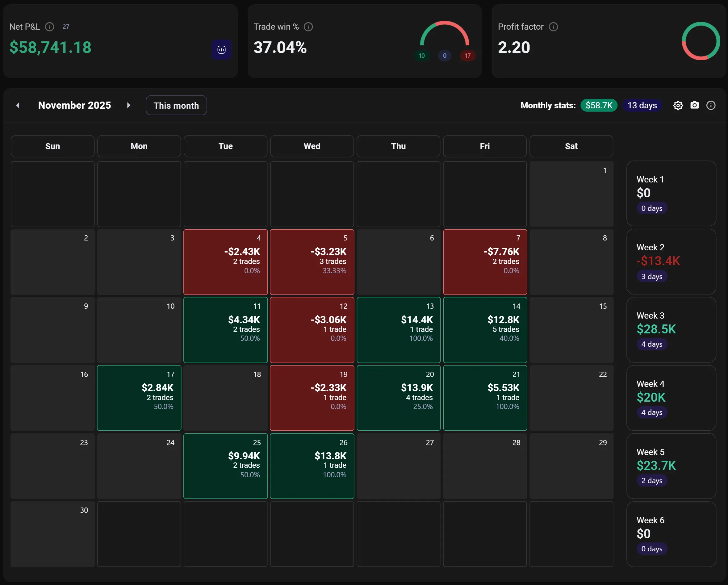The width and height of the screenshot is (728, 585).
Task: Select the Week 5 summary card
Action: pyautogui.click(x=671, y=466)
